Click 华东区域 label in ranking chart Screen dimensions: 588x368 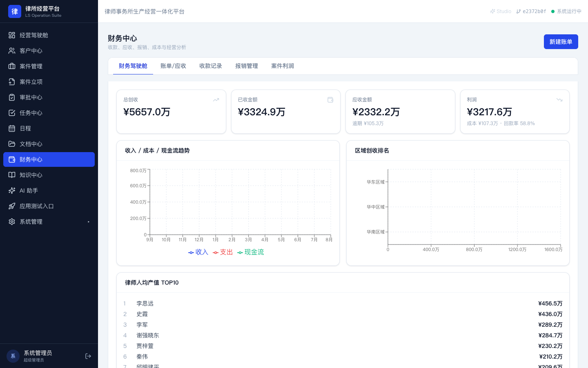376,182
